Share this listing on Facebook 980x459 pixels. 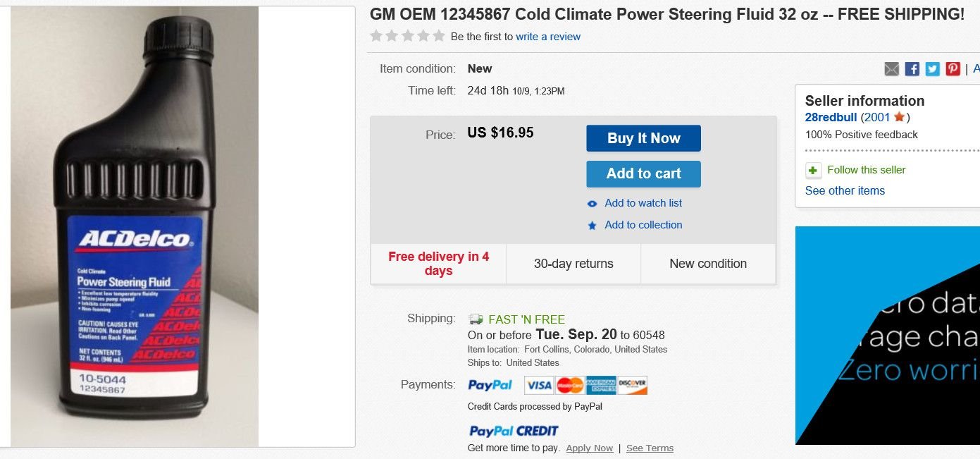912,68
